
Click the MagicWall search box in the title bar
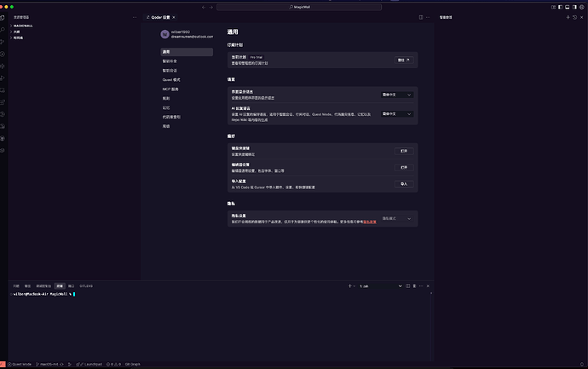click(x=299, y=7)
